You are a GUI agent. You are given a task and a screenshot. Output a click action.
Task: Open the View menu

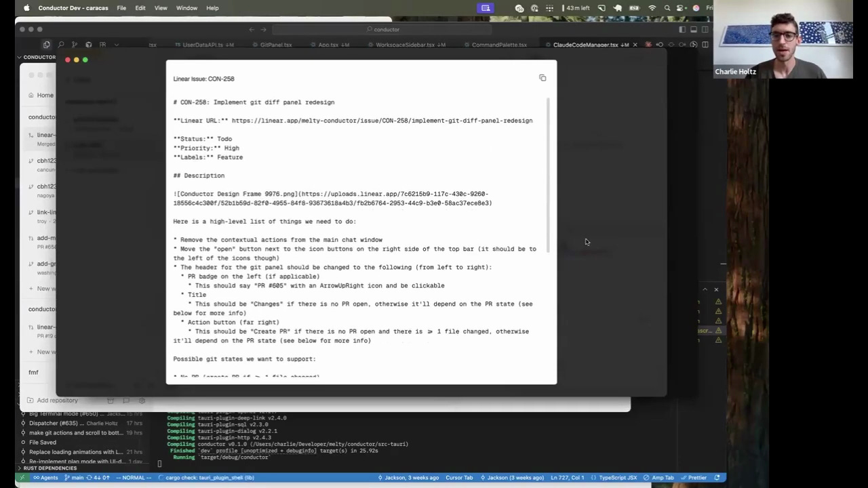[x=161, y=8]
